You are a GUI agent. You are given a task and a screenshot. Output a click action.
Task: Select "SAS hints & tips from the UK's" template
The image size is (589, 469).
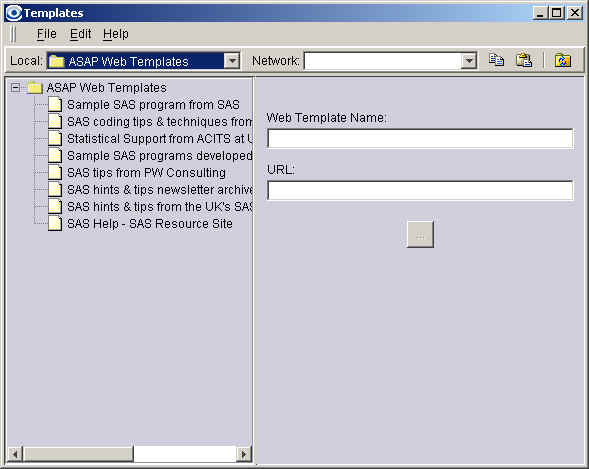159,207
